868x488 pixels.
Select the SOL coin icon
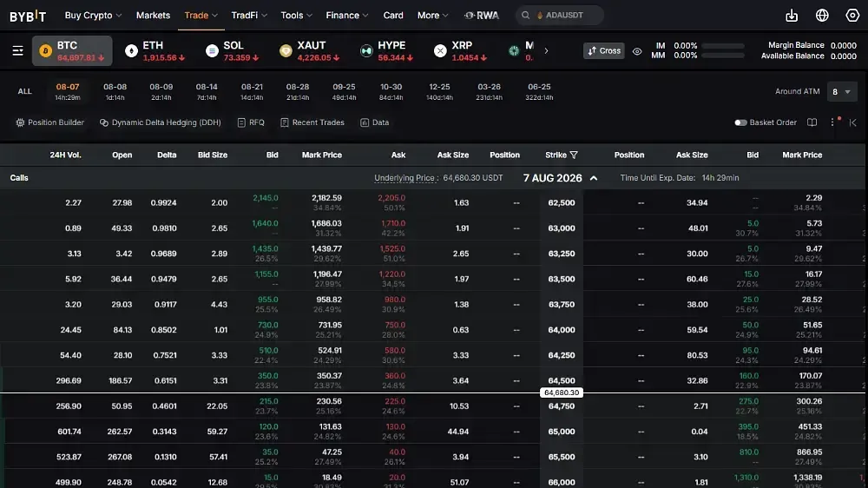coord(212,51)
